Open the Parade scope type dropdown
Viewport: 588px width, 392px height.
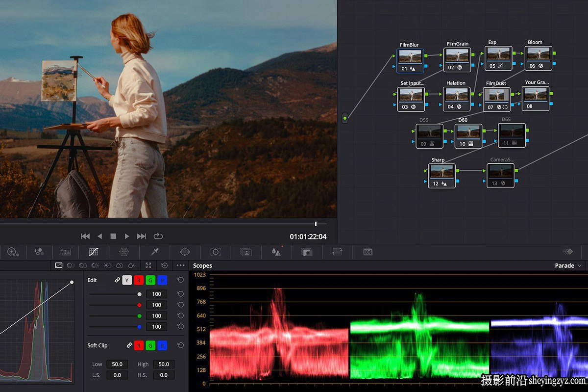coord(568,265)
